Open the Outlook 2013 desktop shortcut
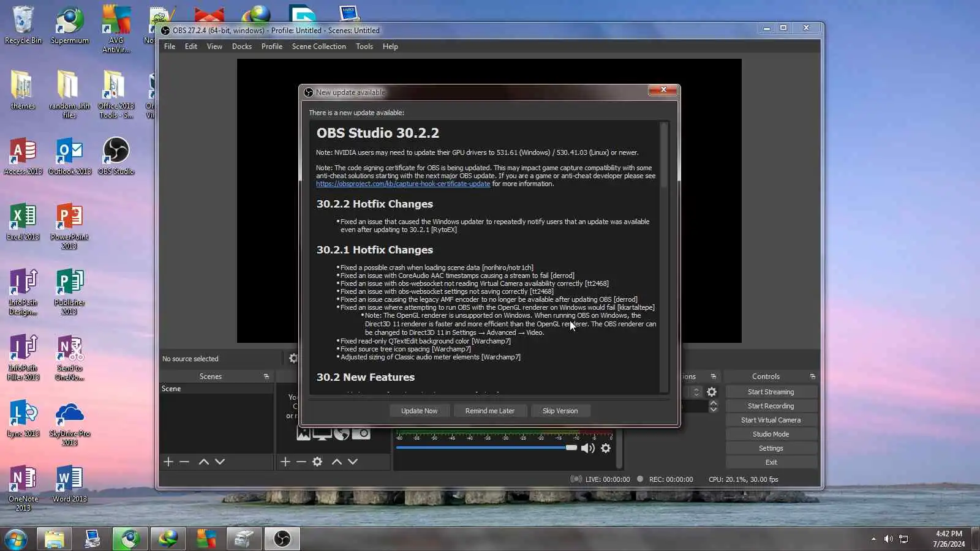Image resolution: width=980 pixels, height=551 pixels. tap(70, 156)
